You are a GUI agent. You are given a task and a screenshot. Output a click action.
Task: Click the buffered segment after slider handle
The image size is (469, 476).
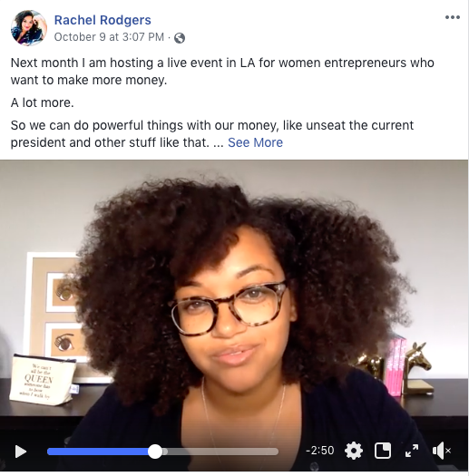click(165, 452)
